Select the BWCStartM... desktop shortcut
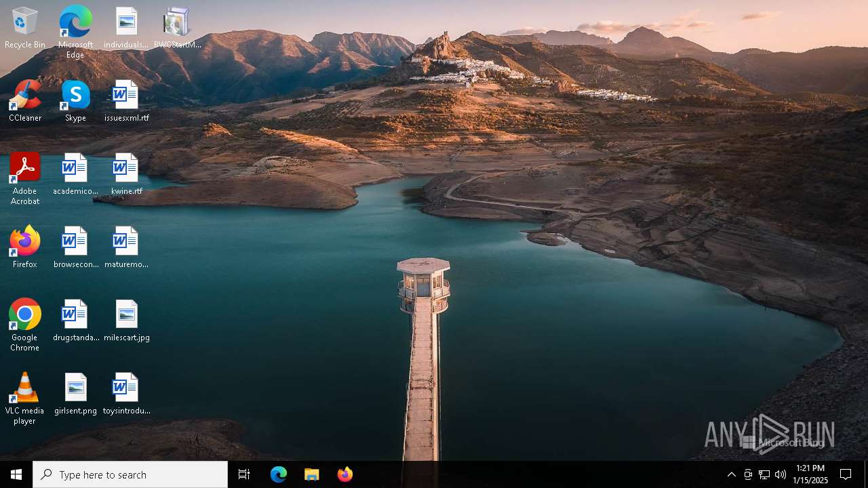 [x=177, y=28]
